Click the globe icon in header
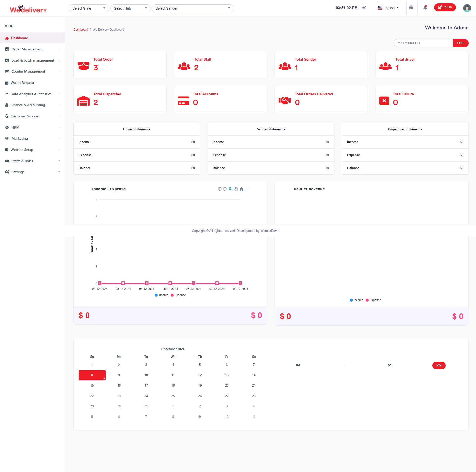 [411, 7]
